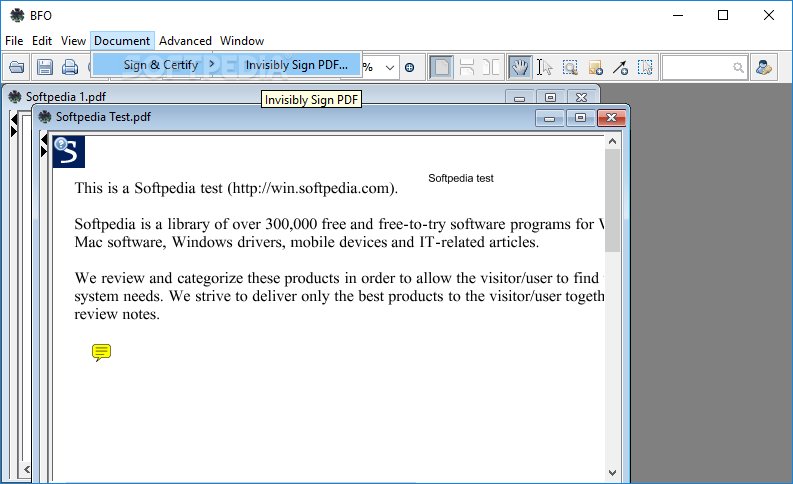
Task: Choose the dashed-box area select tool
Action: (645, 67)
